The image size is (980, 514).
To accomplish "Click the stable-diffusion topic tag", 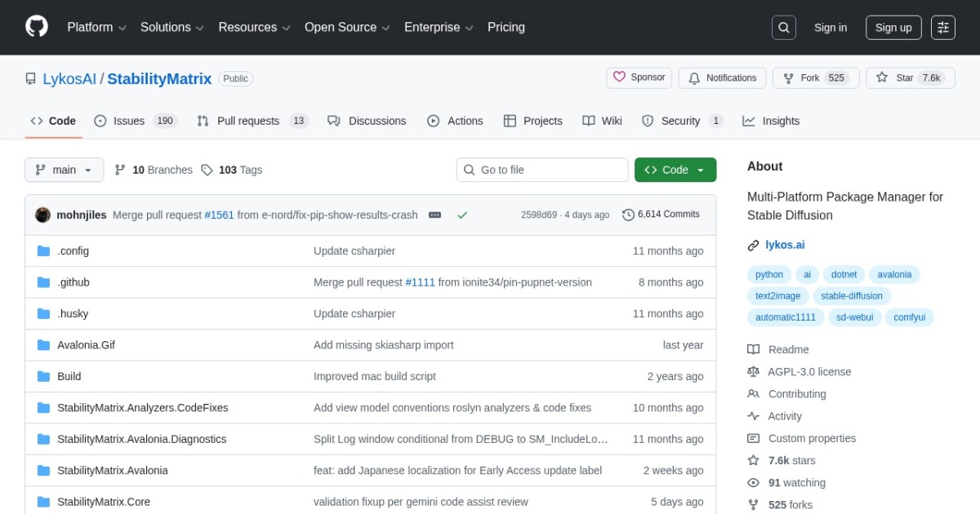I will [x=852, y=295].
